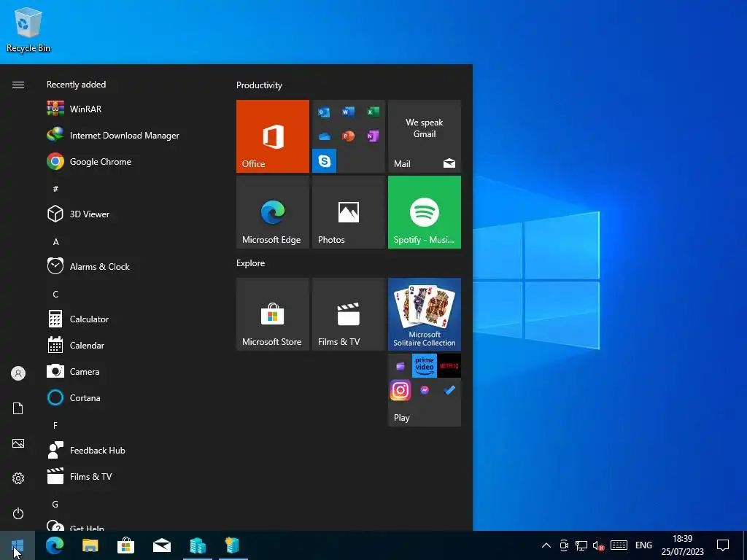Screen dimensions: 747x560
Task: Open the Microsoft Store tile
Action: 273,314
